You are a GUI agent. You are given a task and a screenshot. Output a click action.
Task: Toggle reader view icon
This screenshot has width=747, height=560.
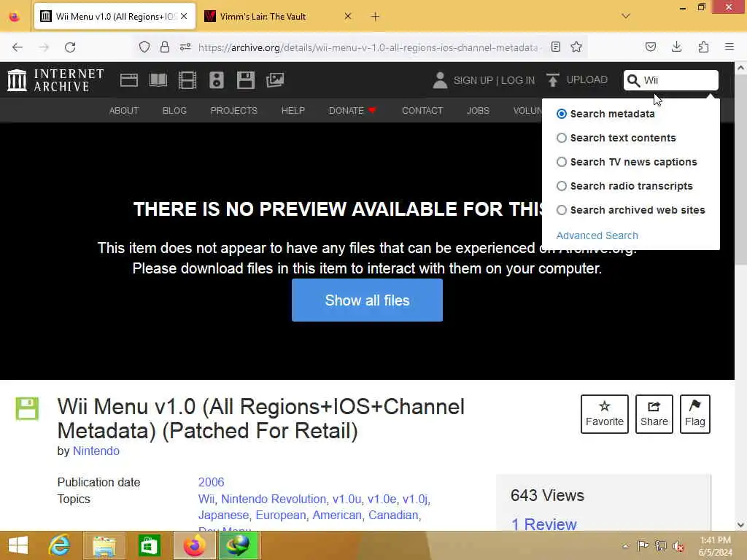pyautogui.click(x=555, y=47)
